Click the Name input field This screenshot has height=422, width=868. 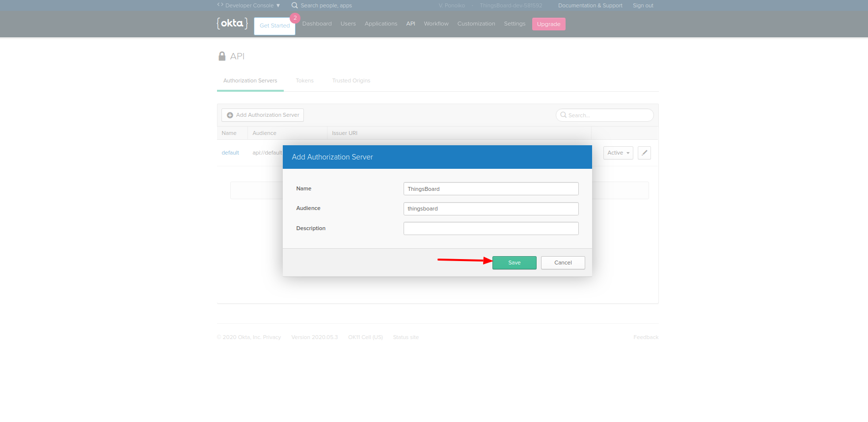[x=490, y=189]
